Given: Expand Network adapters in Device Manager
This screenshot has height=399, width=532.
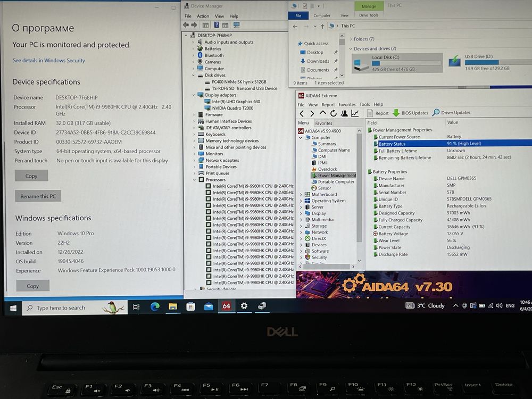Looking at the screenshot, I should [x=194, y=160].
